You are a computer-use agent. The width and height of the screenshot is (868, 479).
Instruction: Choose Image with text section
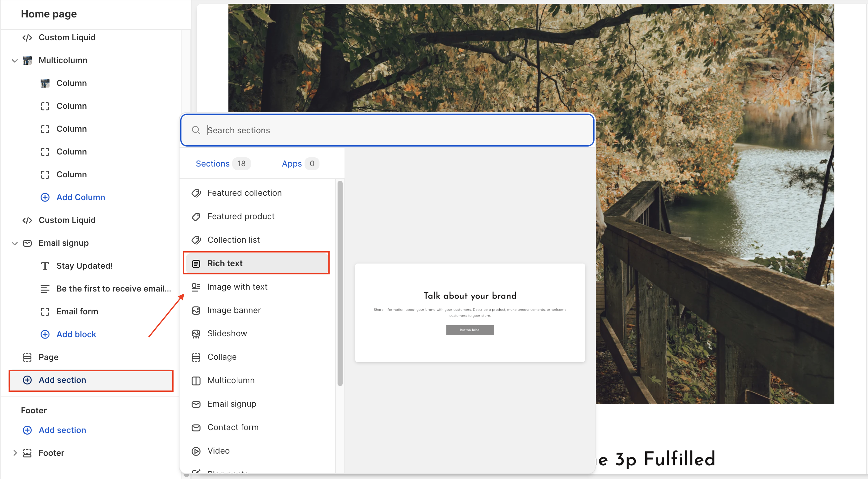(x=237, y=287)
